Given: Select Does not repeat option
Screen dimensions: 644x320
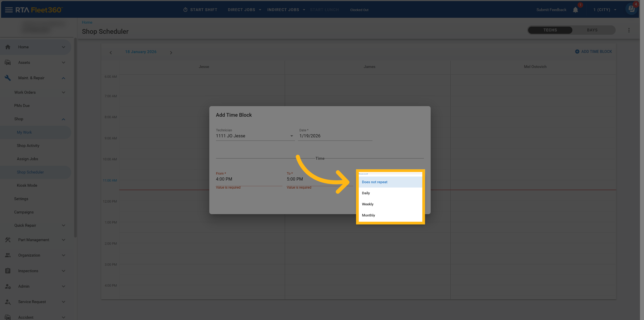Looking at the screenshot, I should coord(375,182).
